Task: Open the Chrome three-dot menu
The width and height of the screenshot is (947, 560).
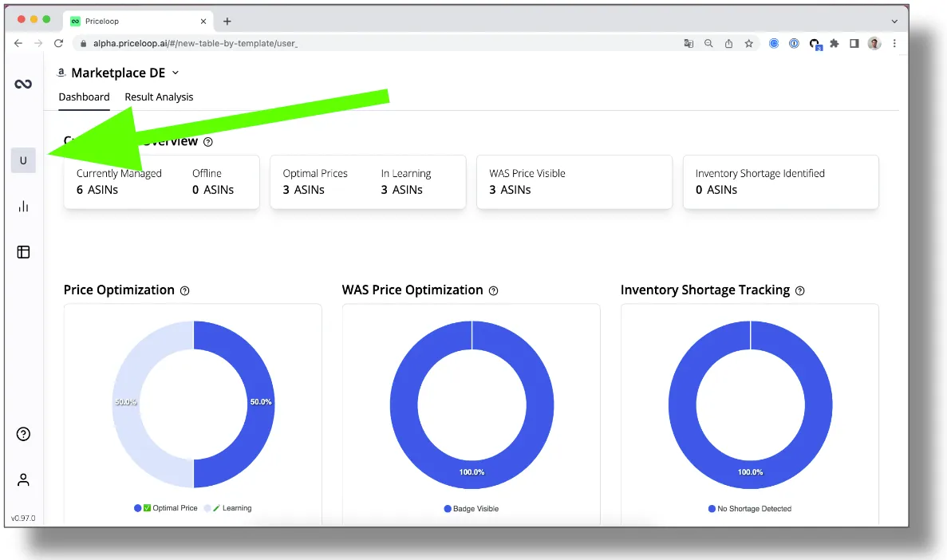Action: 894,44
